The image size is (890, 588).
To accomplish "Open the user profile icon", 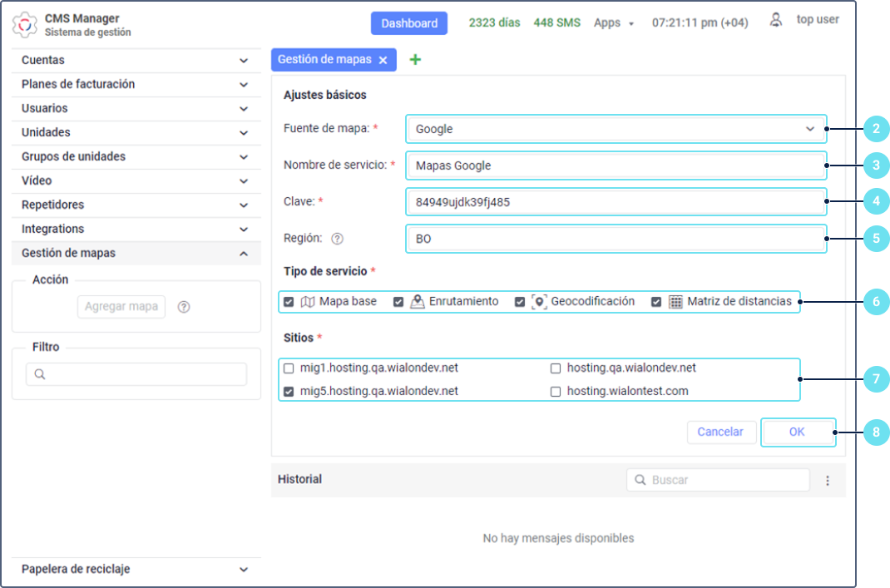I will pos(775,20).
